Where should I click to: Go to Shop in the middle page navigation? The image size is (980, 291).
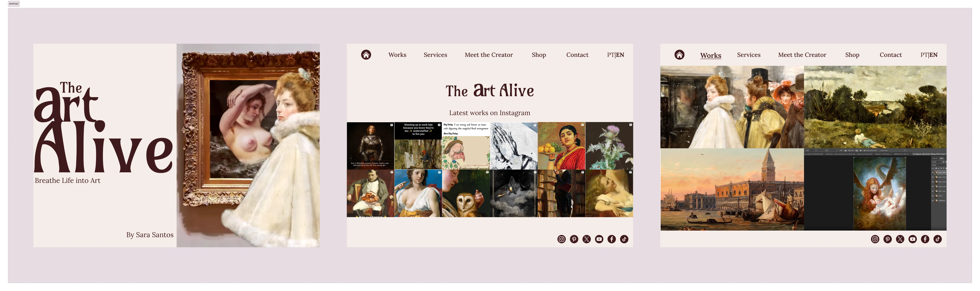(539, 55)
